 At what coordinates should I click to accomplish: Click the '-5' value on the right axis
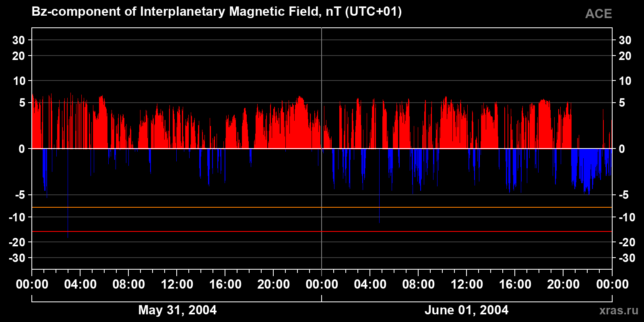[x=623, y=195]
